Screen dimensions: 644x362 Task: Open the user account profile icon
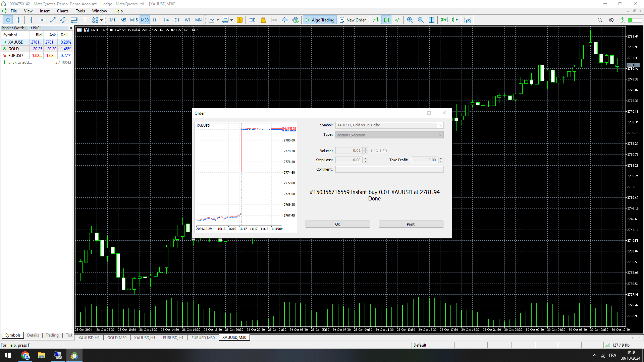click(611, 20)
